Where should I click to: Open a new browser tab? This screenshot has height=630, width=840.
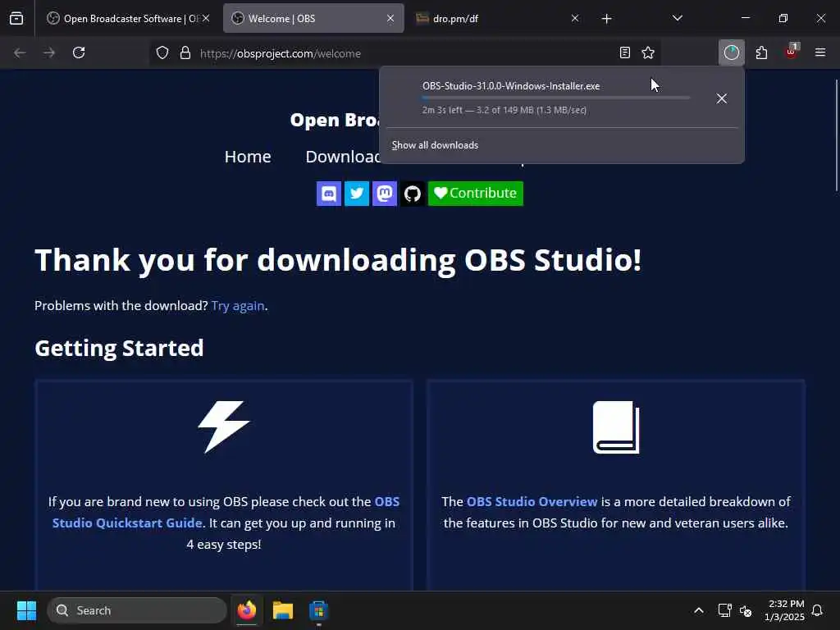point(606,19)
